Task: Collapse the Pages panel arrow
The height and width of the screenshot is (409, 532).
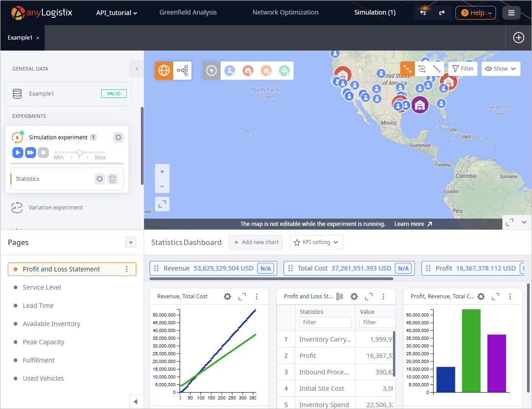Action: tap(136, 402)
